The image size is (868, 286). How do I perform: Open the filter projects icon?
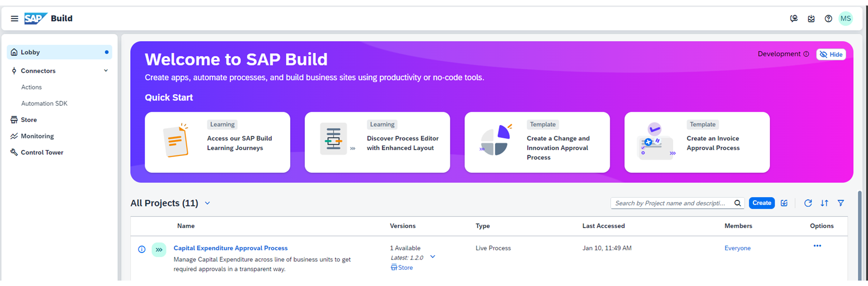(841, 203)
